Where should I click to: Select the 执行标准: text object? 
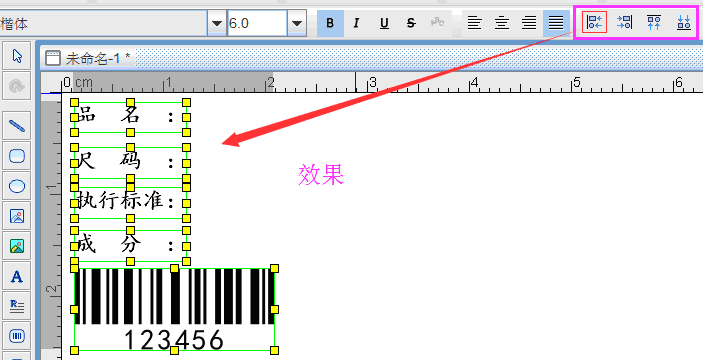pos(130,203)
